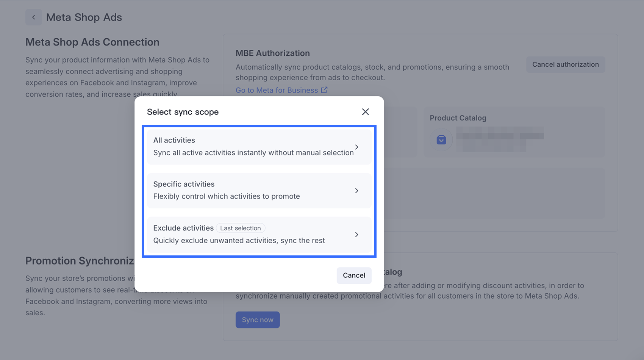Expand the All activities chevron arrow

tap(356, 147)
